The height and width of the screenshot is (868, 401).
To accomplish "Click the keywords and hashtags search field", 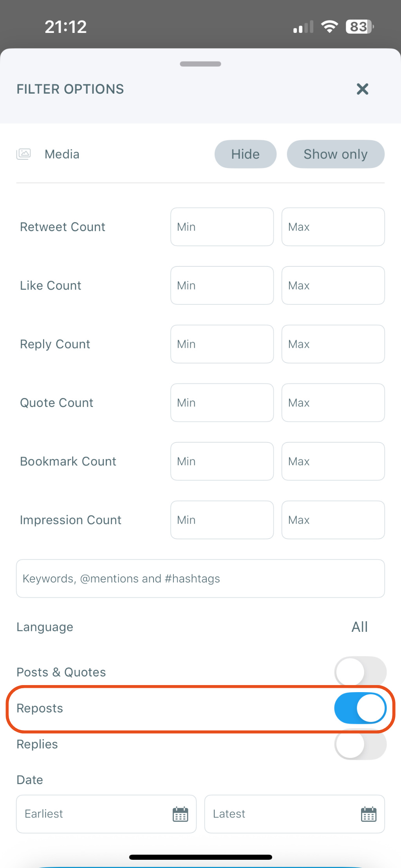I will click(x=200, y=578).
